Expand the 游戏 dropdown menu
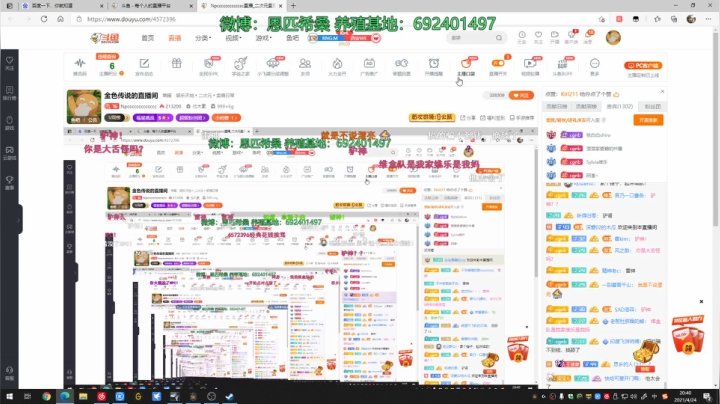This screenshot has width=720, height=404. [x=264, y=38]
